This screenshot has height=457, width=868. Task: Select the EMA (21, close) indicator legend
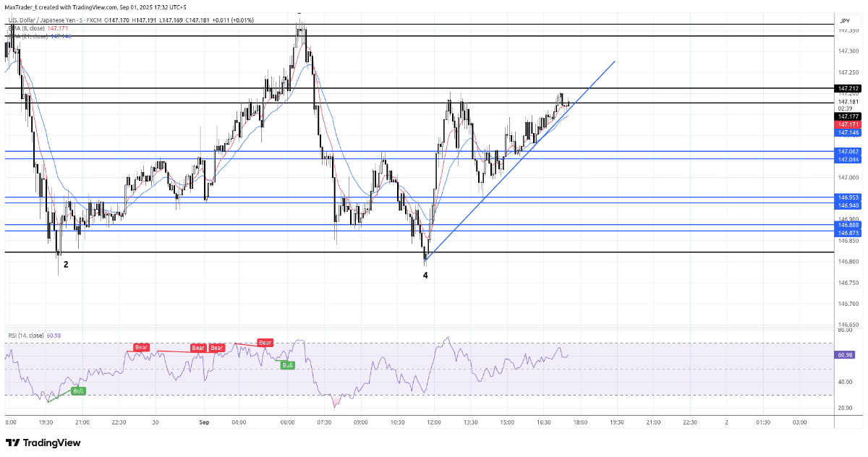tap(27, 36)
